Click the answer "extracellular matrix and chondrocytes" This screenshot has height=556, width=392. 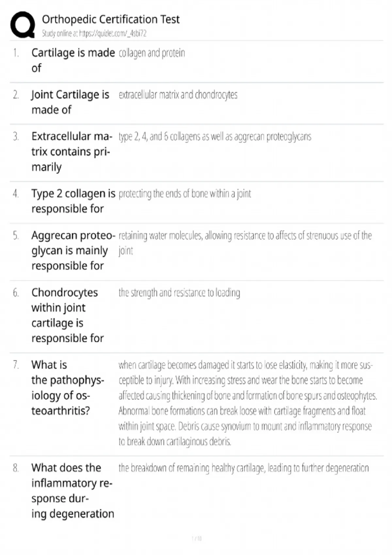tap(178, 95)
